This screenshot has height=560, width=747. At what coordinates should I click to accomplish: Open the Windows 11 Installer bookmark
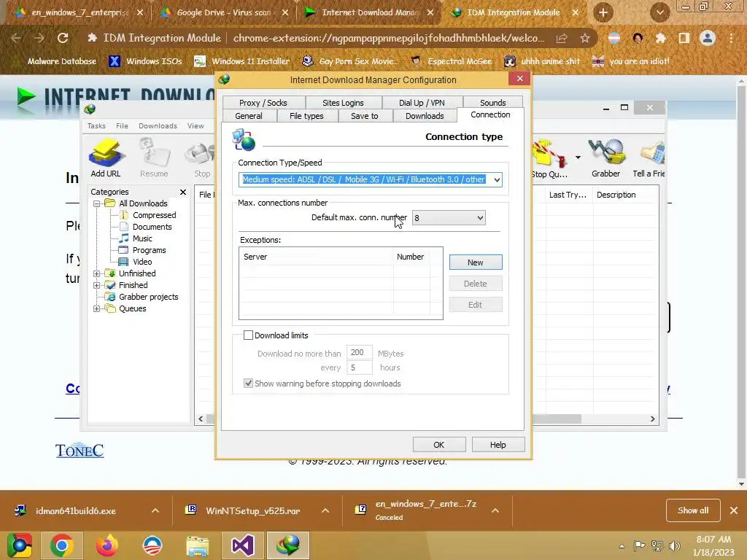click(x=242, y=61)
